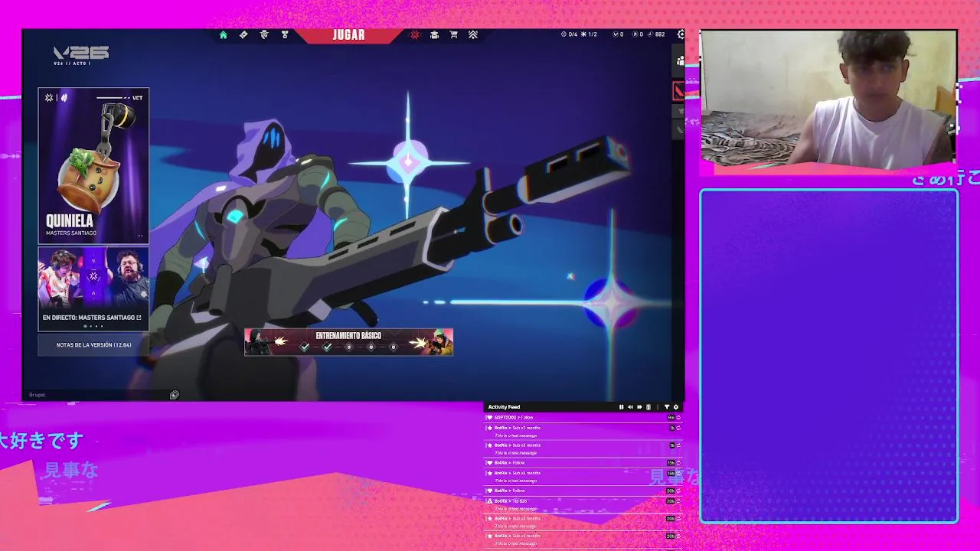
Task: Clear Activity Feed with trash icon
Action: pyautogui.click(x=648, y=407)
